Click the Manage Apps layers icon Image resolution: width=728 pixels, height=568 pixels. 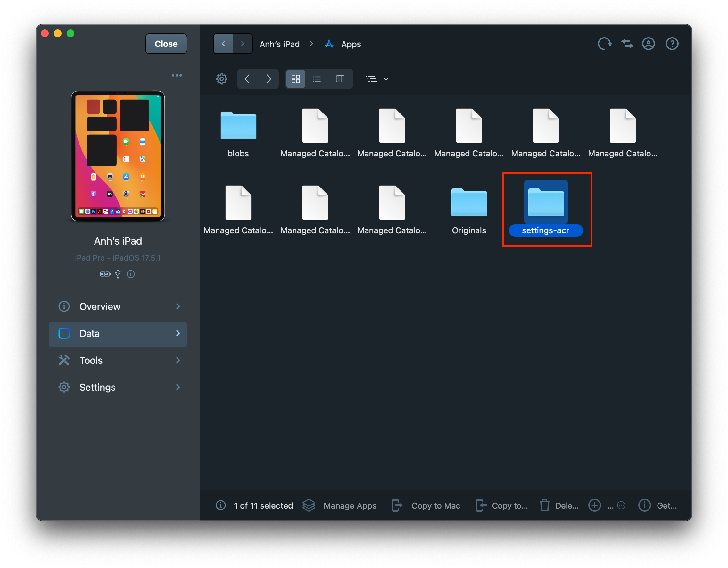(309, 505)
